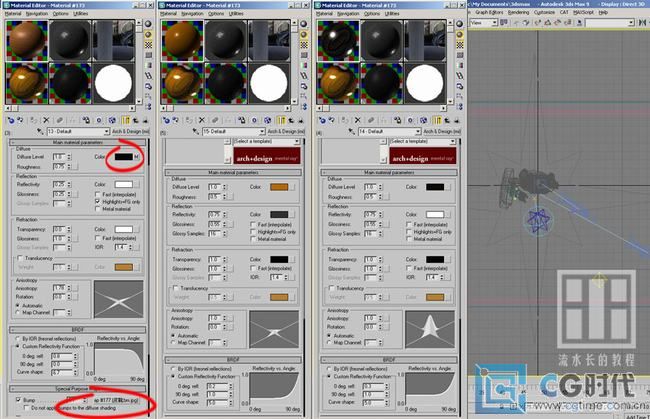Open Customize menu in 3ds Max

(x=544, y=12)
